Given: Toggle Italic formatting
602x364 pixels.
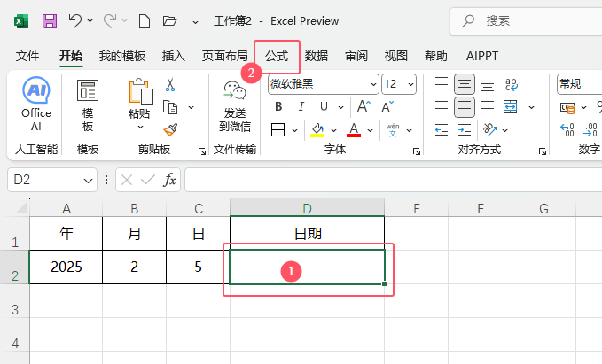Looking at the screenshot, I should coord(301,106).
